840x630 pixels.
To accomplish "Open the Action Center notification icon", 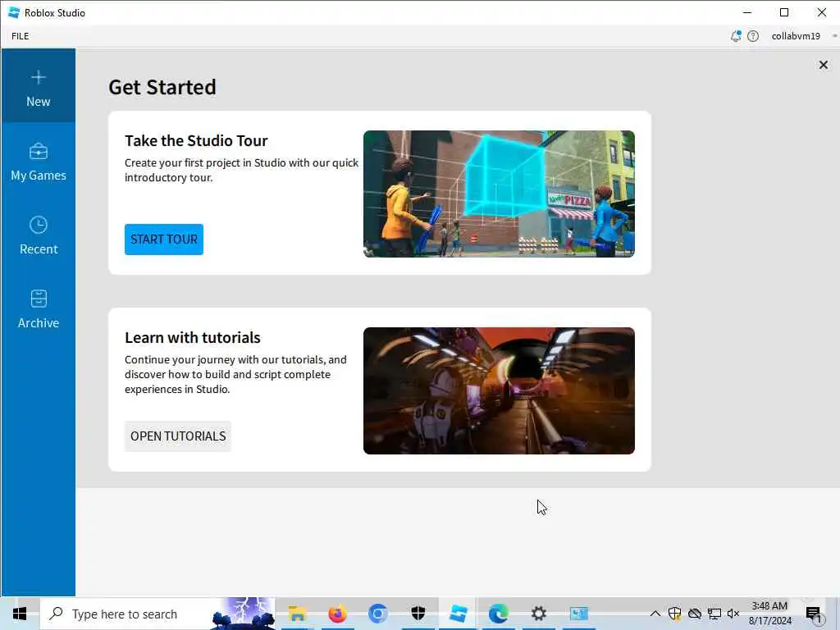I will tap(813, 614).
